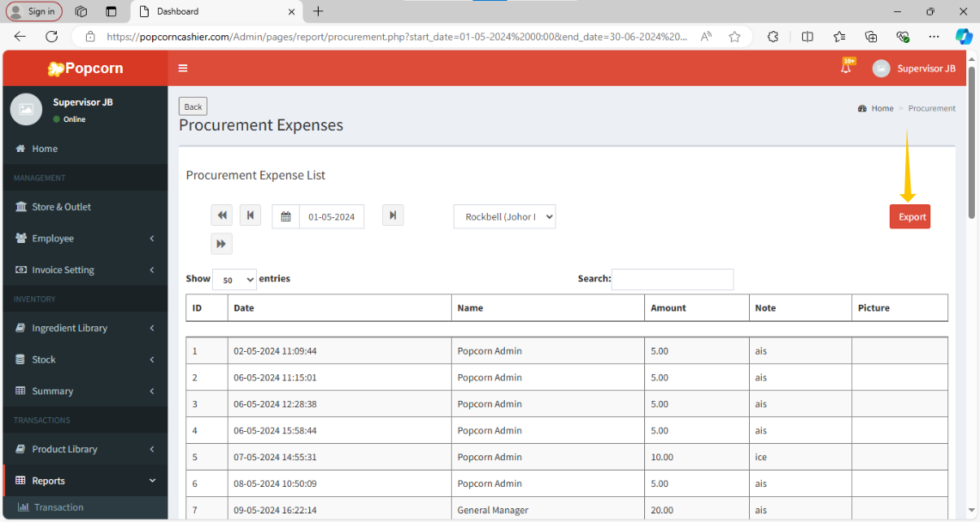Refresh the page with reload icon
Viewport: 980px width, 522px height.
pyautogui.click(x=52, y=37)
